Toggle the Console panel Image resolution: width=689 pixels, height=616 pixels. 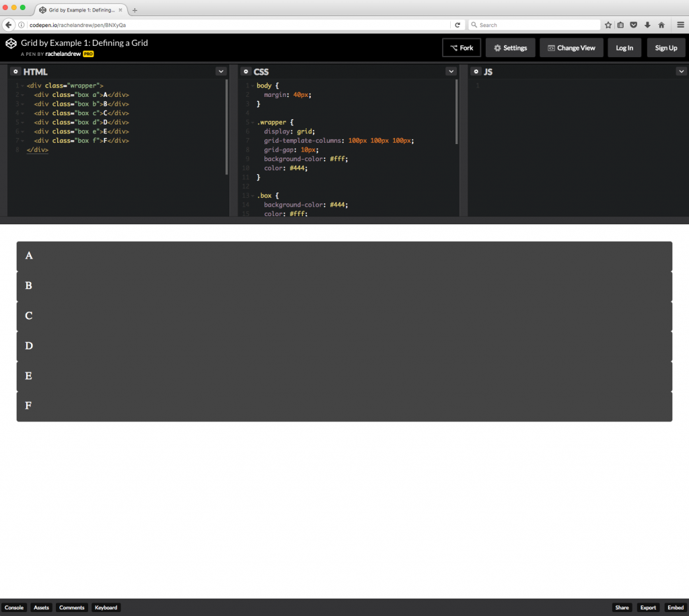click(14, 607)
